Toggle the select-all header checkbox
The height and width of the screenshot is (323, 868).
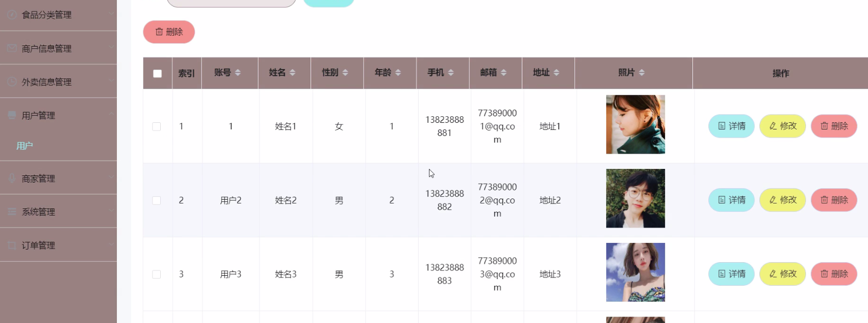tap(157, 73)
